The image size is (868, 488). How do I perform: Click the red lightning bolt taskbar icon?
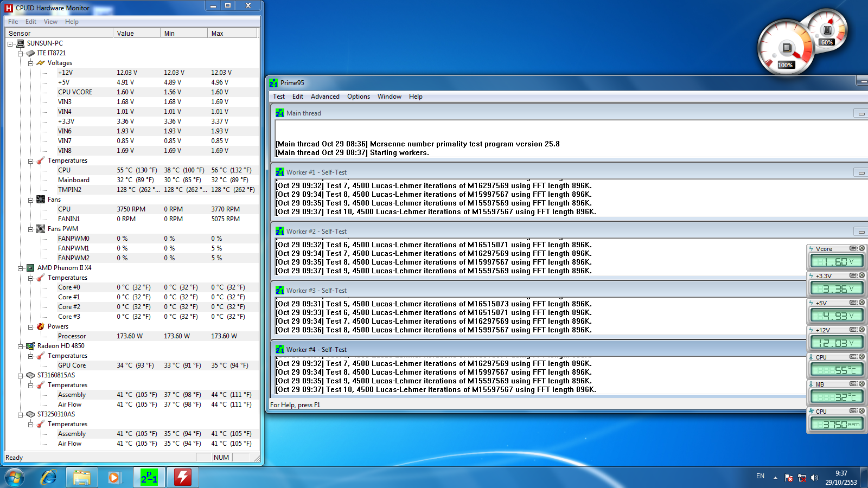tap(182, 477)
